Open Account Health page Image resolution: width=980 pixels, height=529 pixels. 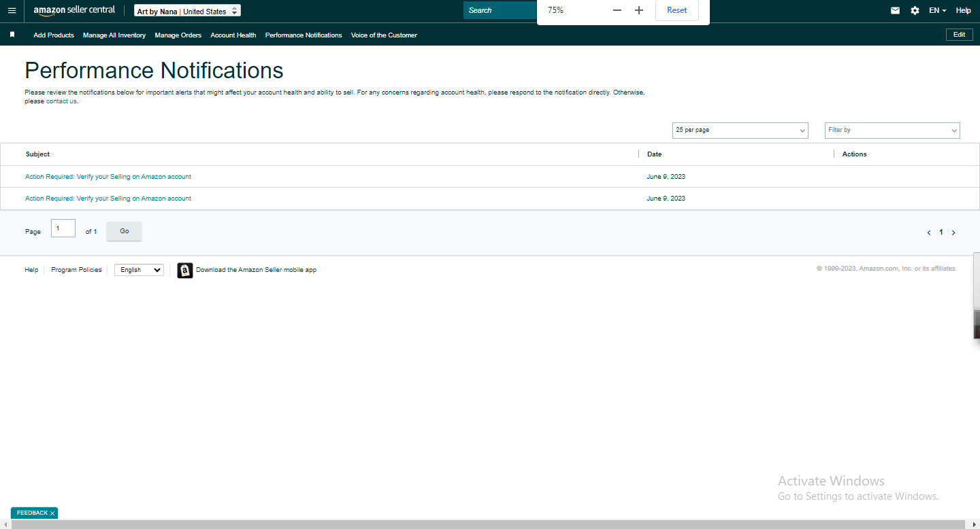point(233,35)
